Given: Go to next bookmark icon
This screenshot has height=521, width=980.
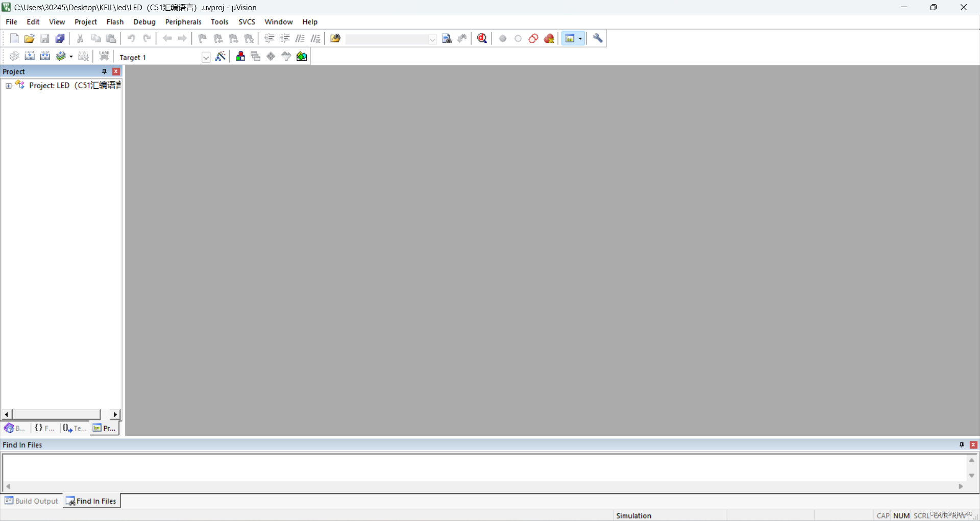Looking at the screenshot, I should pyautogui.click(x=234, y=38).
